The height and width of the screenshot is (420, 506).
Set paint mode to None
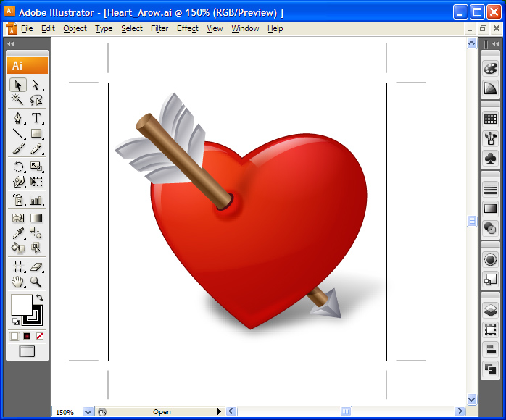40,336
